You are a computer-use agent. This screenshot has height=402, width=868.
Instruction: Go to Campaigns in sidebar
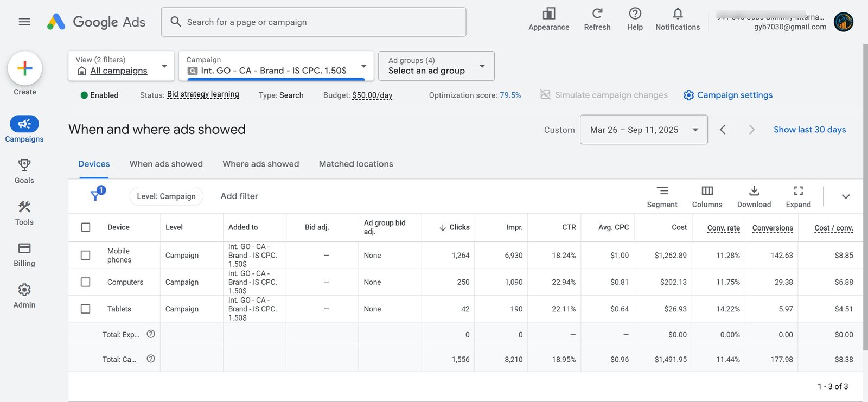point(24,129)
